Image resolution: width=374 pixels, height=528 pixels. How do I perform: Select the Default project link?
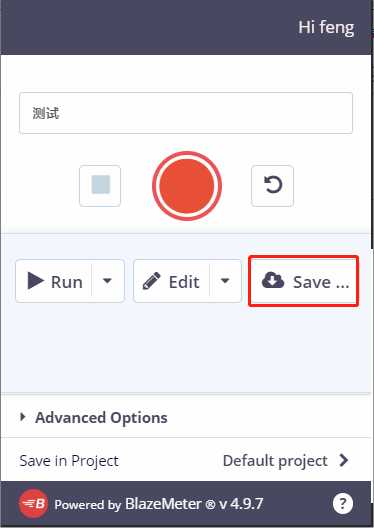[275, 461]
